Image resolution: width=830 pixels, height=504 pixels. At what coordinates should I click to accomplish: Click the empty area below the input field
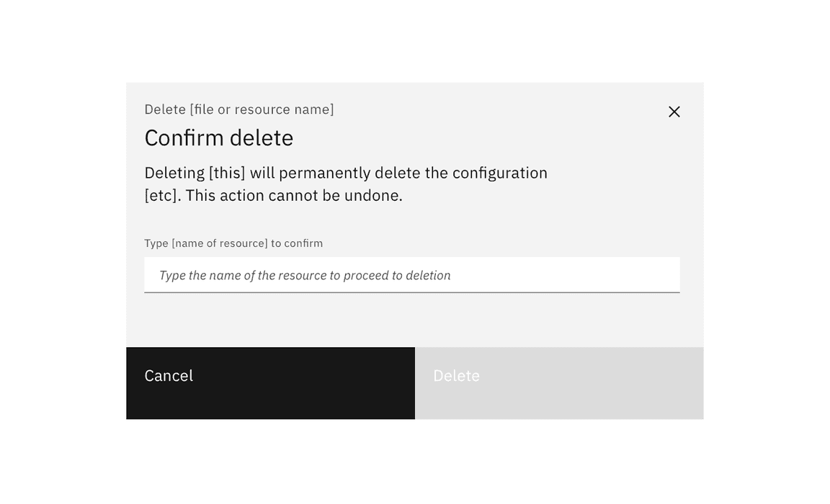point(411,320)
